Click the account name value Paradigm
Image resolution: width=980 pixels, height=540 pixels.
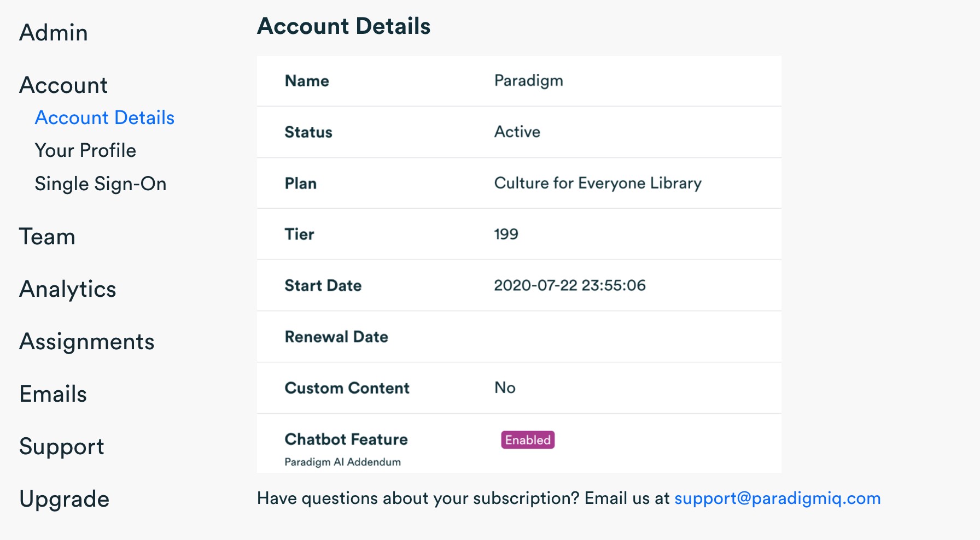pyautogui.click(x=528, y=81)
